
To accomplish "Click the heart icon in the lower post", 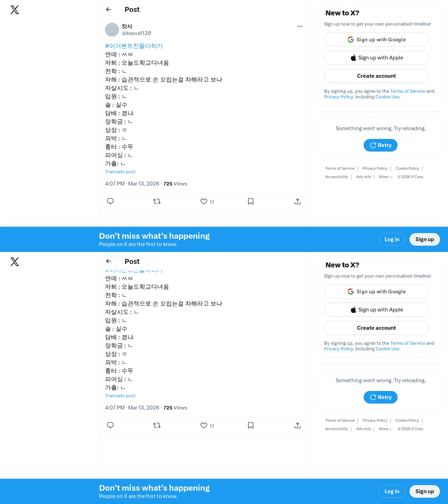I will 204,425.
